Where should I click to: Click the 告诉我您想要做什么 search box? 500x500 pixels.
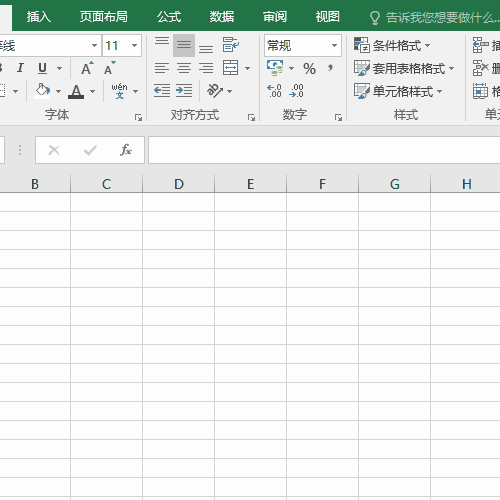click(x=434, y=17)
